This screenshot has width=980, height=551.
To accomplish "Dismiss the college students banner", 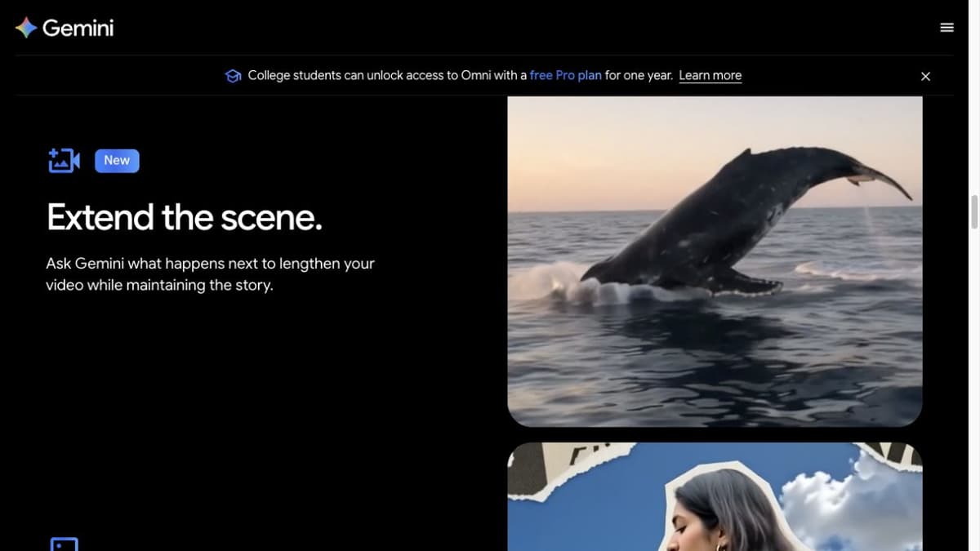I will pyautogui.click(x=925, y=76).
